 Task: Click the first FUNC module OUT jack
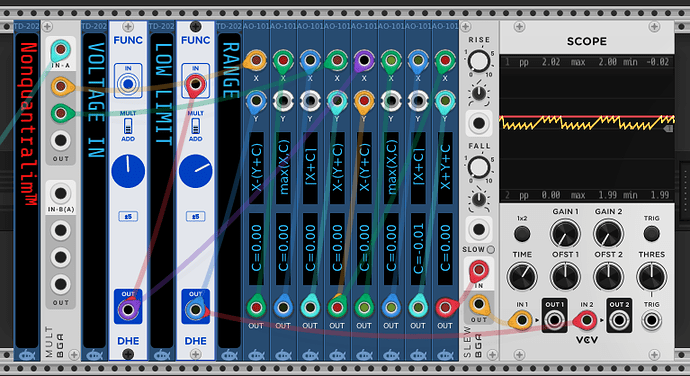coord(128,310)
